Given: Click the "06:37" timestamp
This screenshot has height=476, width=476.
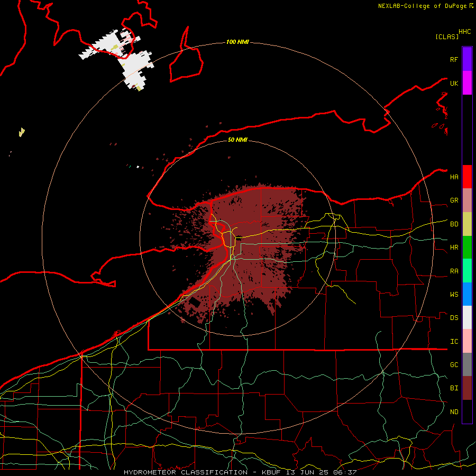Looking at the screenshot, I should pyautogui.click(x=344, y=472).
